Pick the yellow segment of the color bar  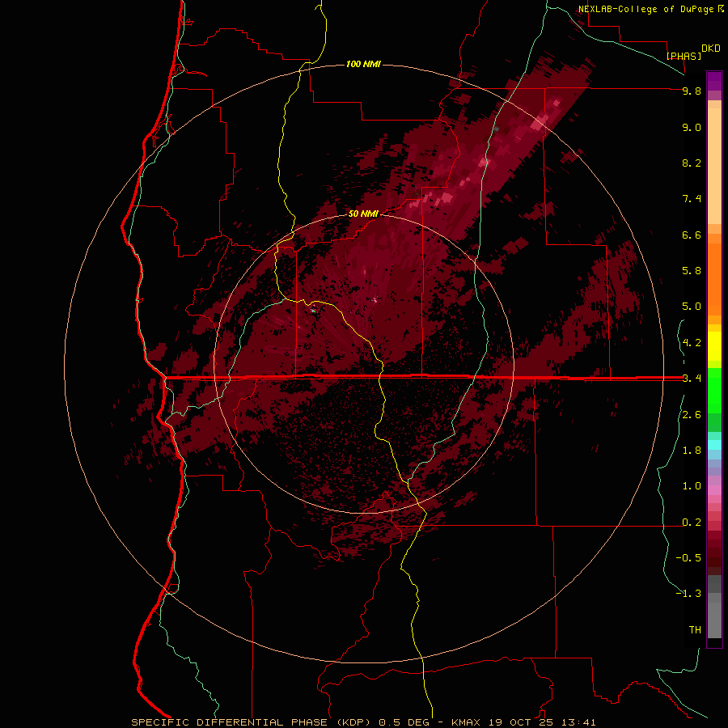point(714,346)
